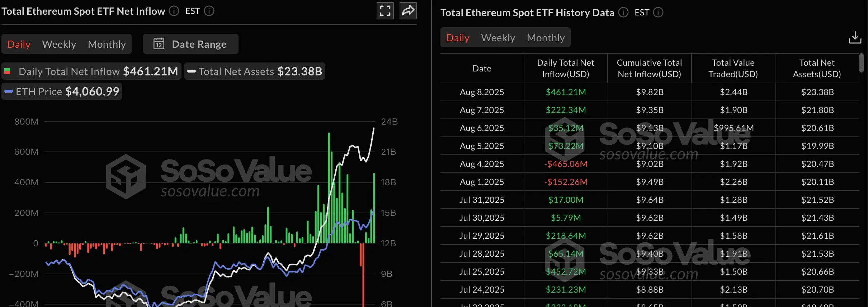The width and height of the screenshot is (868, 307).
Task: Click the share arrow icon on chart
Action: (408, 11)
